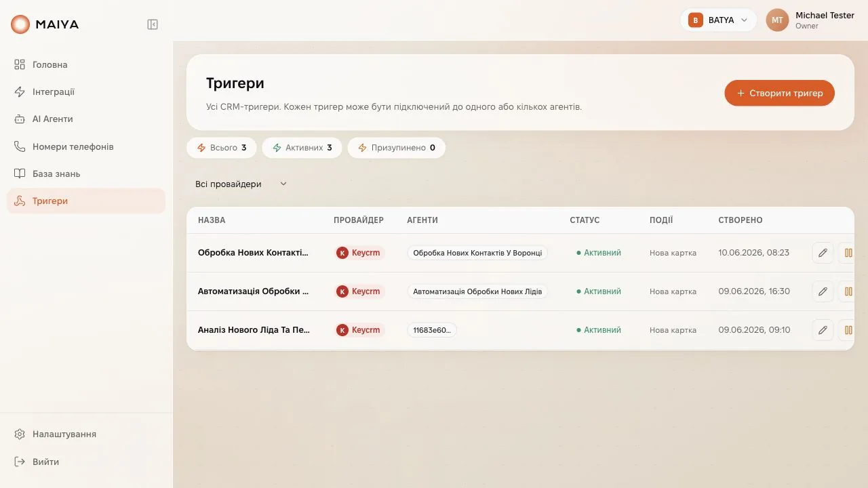This screenshot has height=488, width=868.
Task: Click the Тригери webhook icon
Action: tap(20, 201)
